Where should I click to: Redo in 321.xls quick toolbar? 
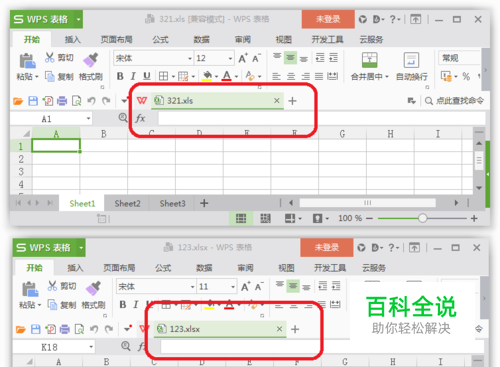pos(106,101)
